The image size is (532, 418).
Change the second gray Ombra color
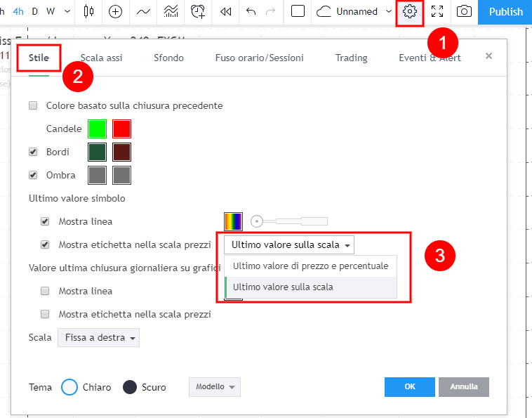coord(122,175)
